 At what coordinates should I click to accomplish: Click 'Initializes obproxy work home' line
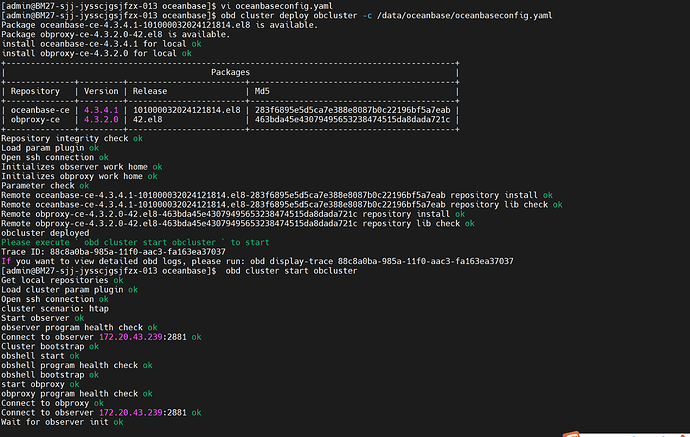[79, 176]
